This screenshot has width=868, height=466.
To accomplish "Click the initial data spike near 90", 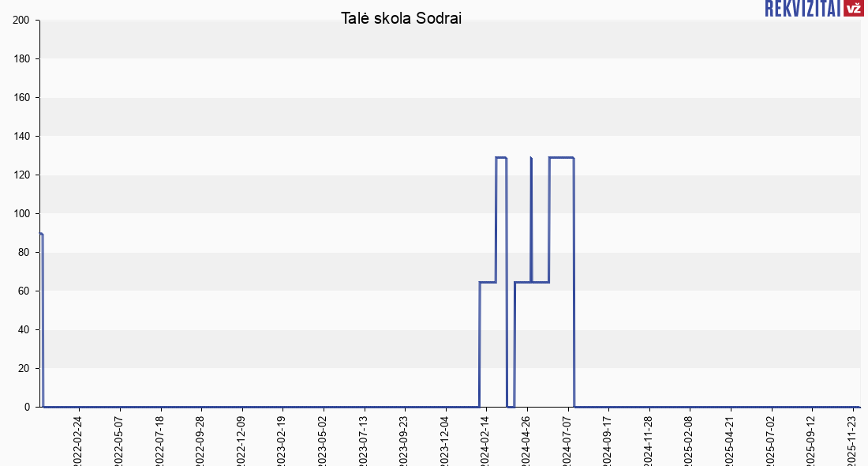I will click(41, 235).
